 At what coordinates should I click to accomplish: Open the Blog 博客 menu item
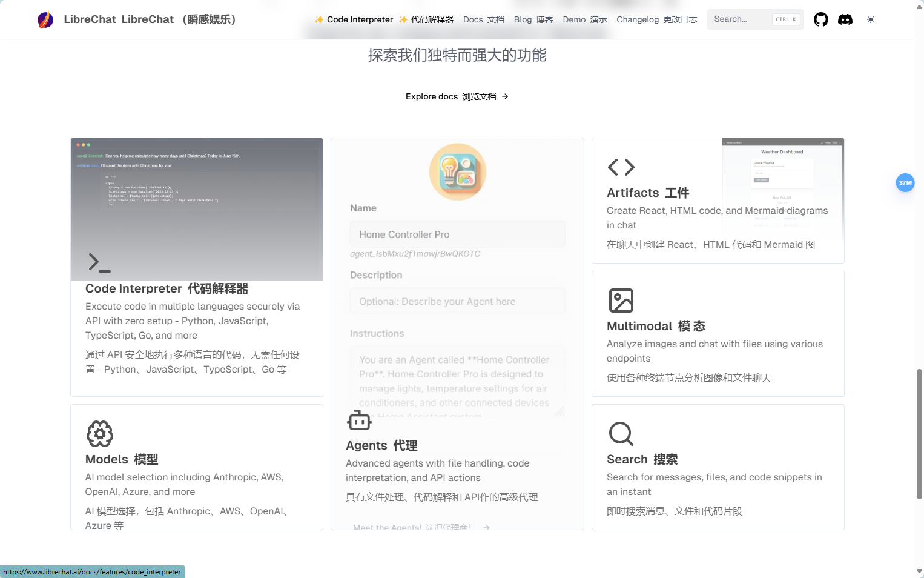pyautogui.click(x=533, y=19)
